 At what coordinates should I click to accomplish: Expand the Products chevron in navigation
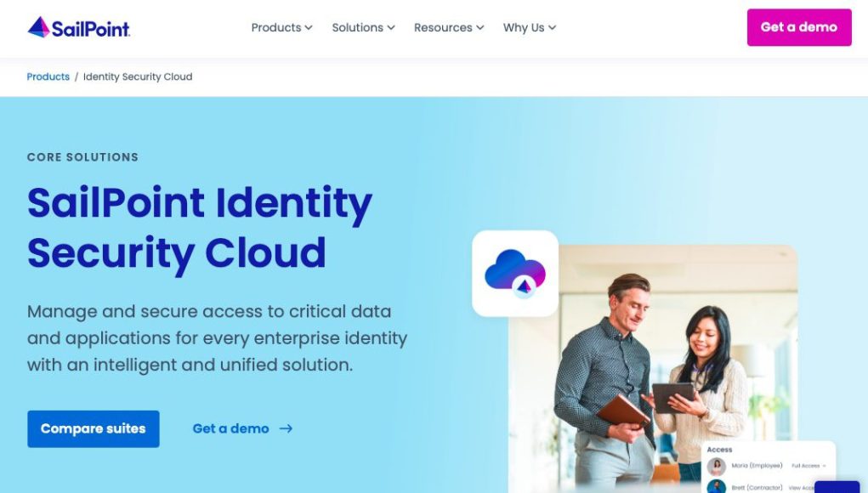(309, 28)
